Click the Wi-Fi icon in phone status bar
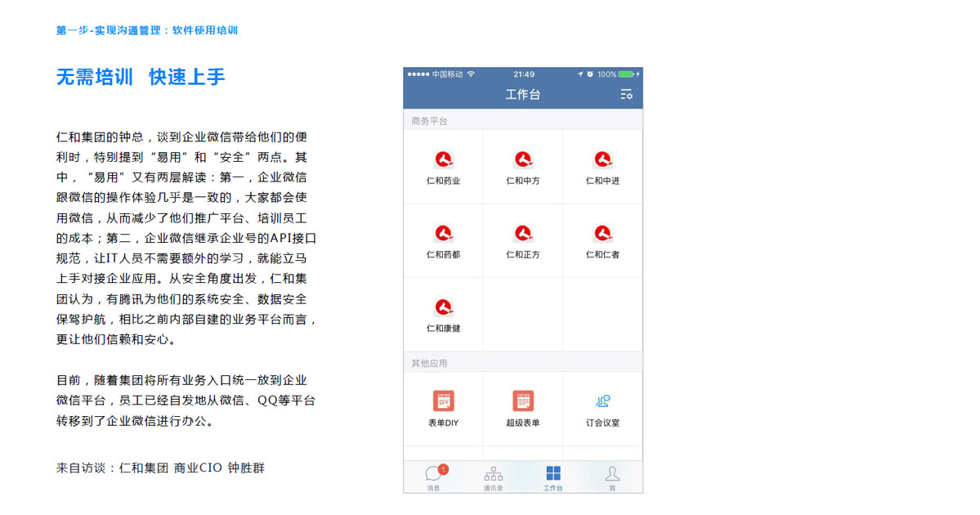This screenshot has height=515, width=980. pos(472,74)
